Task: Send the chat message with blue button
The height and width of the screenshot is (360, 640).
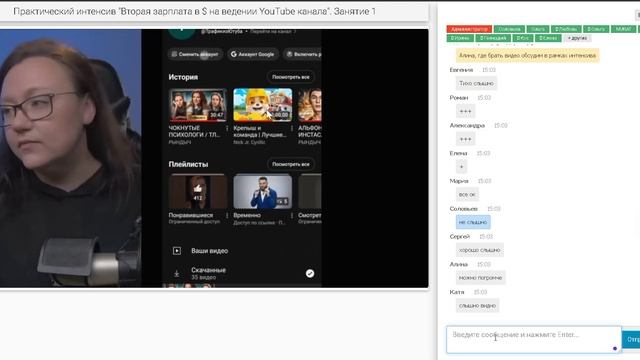Action: point(631,339)
